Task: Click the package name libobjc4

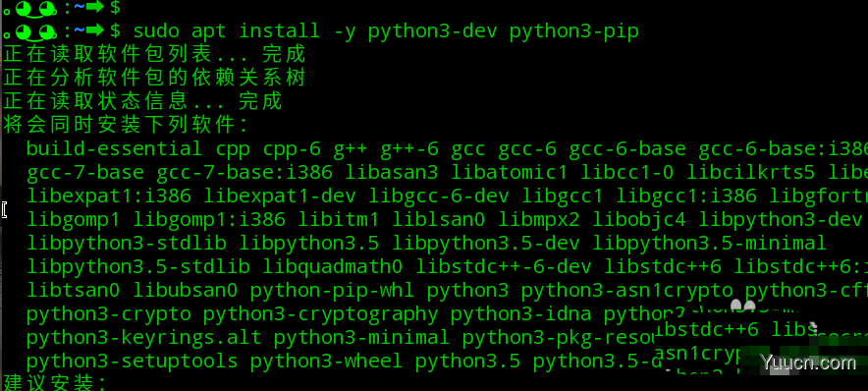Action: point(639,220)
